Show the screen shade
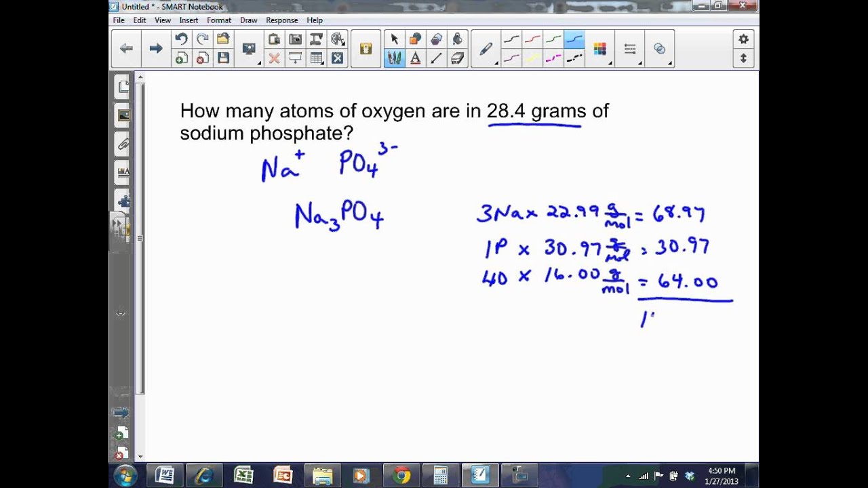This screenshot has height=488, width=868. pos(295,58)
